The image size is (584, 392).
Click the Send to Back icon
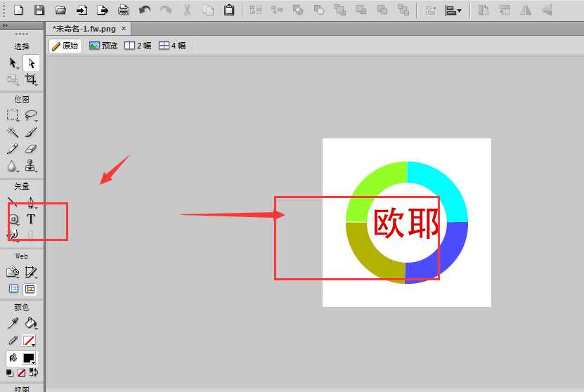click(x=403, y=10)
